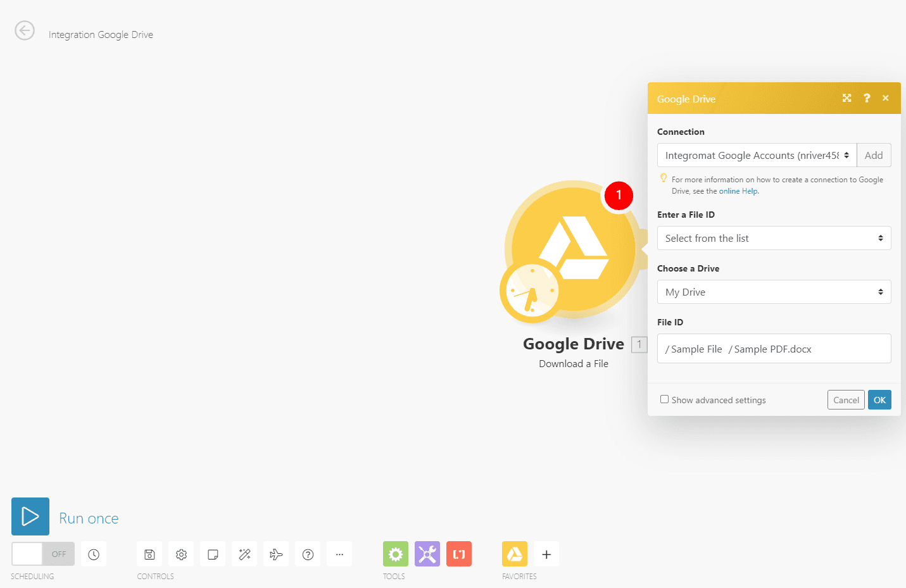Open the green Flow control tools icon
This screenshot has height=588, width=906.
(x=396, y=554)
